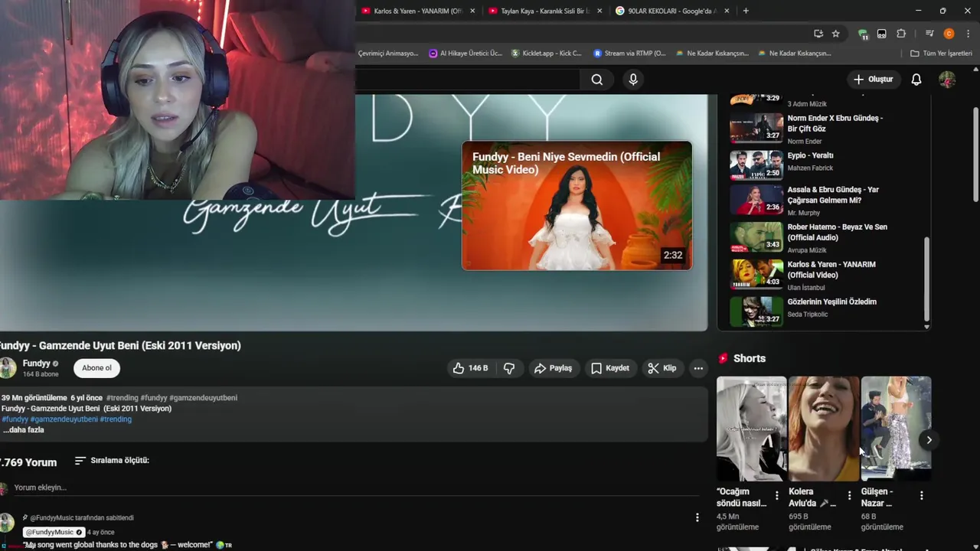Open YouTube notifications bell
This screenshot has height=551, width=980.
click(x=916, y=80)
